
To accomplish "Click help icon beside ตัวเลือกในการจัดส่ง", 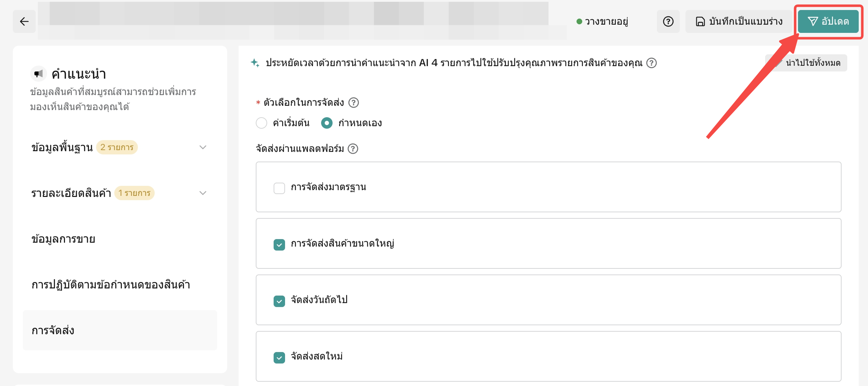I will click(x=354, y=103).
